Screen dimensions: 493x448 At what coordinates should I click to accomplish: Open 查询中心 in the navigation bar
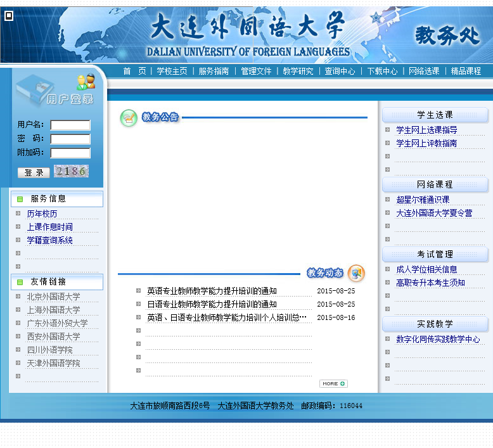[340, 71]
